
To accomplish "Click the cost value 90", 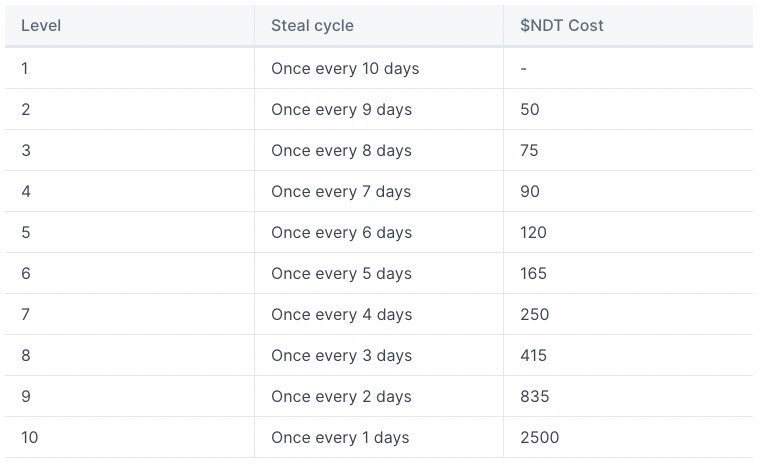I will tap(530, 191).
